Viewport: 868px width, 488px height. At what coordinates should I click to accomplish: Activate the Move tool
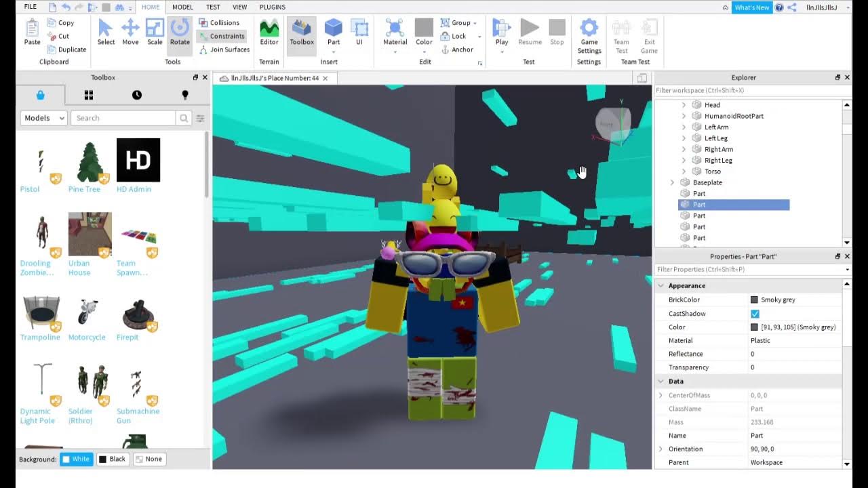point(130,32)
